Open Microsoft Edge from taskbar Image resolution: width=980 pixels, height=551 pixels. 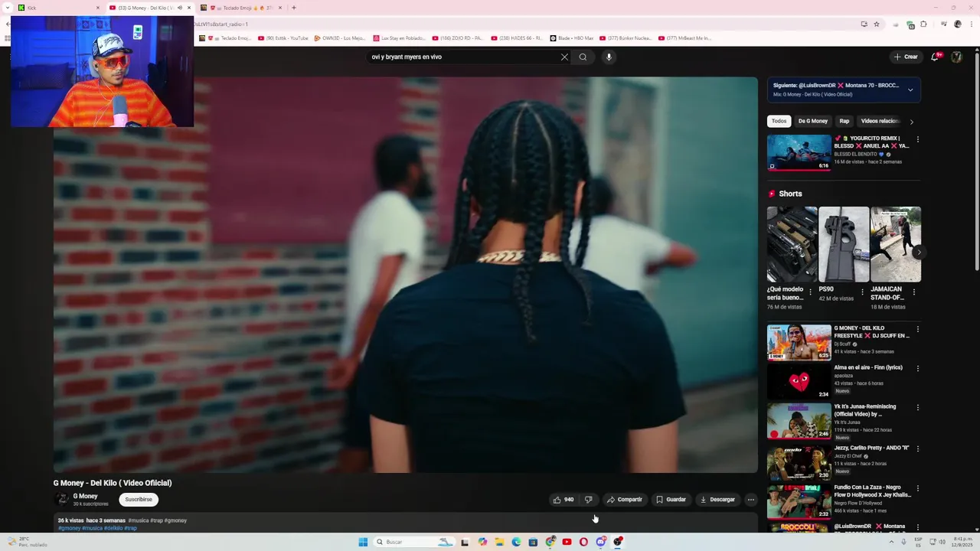[516, 542]
